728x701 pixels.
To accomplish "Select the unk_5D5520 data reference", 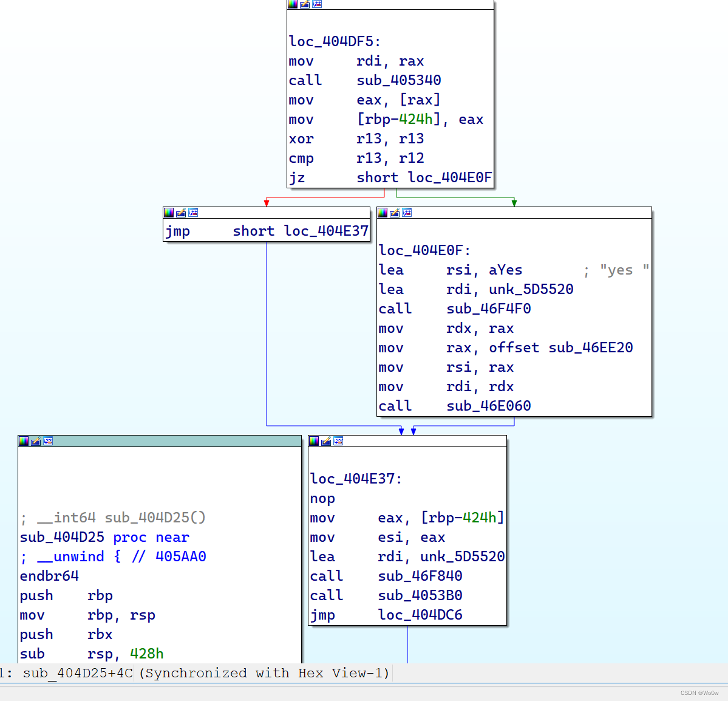I will [531, 289].
